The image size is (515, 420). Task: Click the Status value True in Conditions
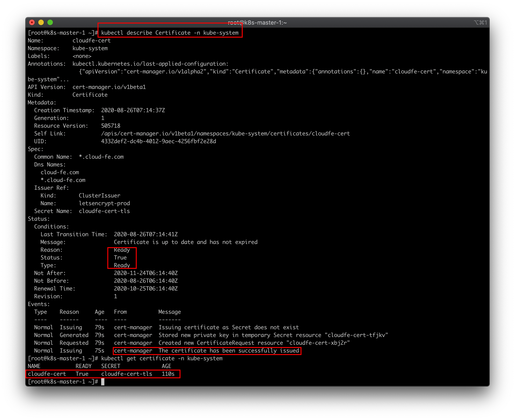(120, 258)
